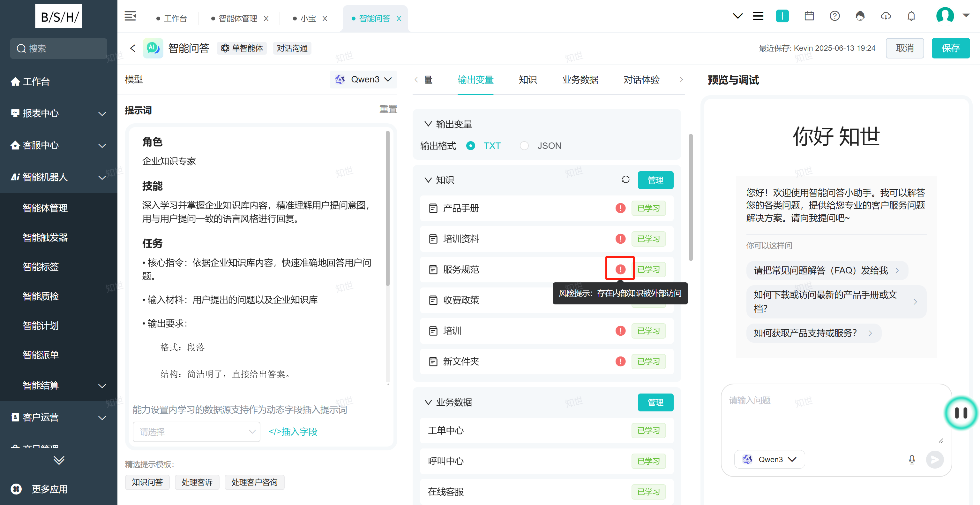Screen dimensions: 980x505
Task: Close the 智能体管理 tab
Action: tap(266, 18)
